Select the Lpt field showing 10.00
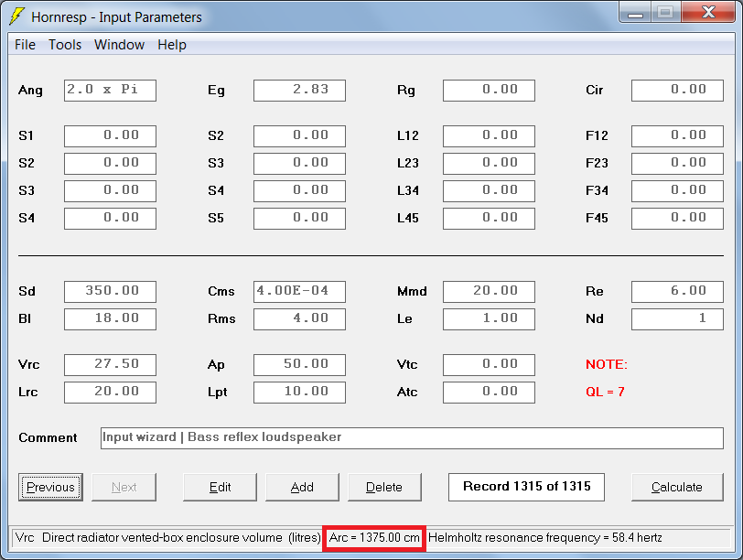Viewport: 743px width, 560px height. [x=299, y=393]
